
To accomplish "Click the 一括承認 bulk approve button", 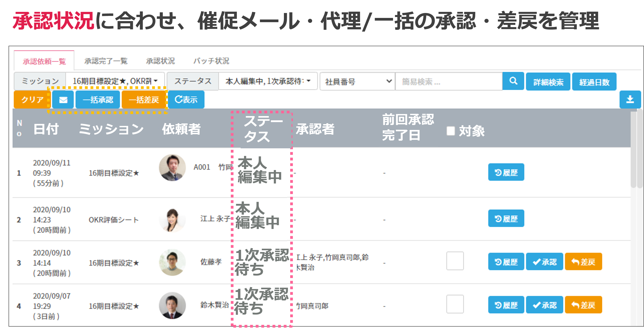I will pyautogui.click(x=98, y=100).
